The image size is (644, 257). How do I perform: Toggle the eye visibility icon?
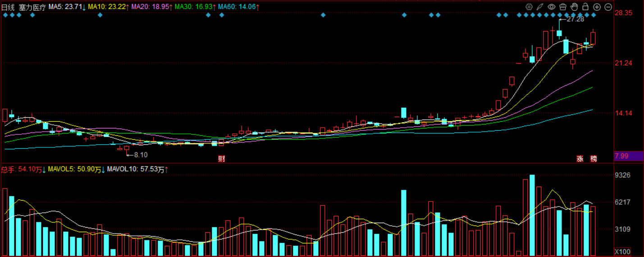(551, 7)
